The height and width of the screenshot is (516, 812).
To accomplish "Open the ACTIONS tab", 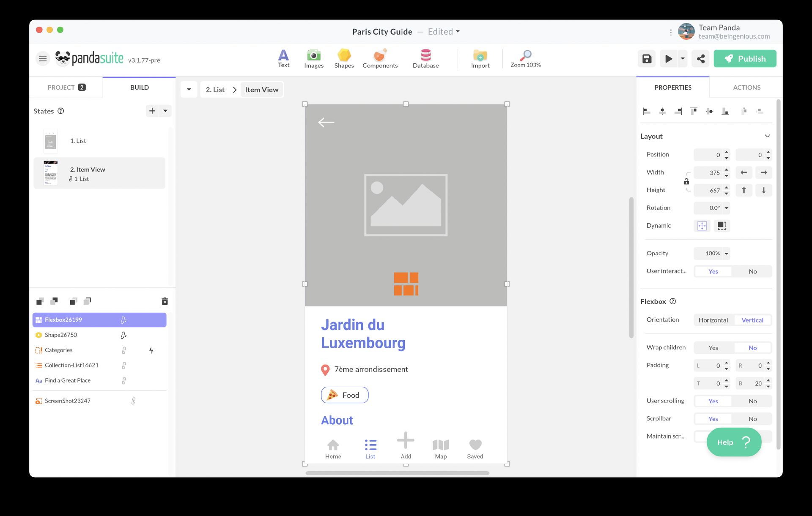I will tap(747, 87).
